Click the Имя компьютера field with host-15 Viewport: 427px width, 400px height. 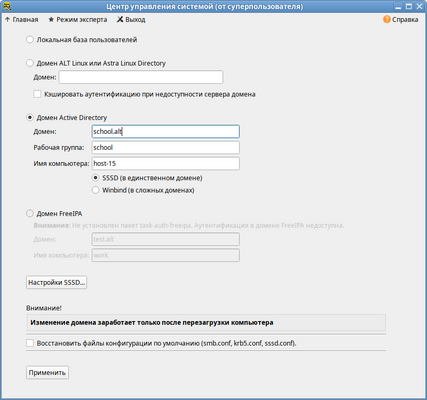pyautogui.click(x=165, y=163)
